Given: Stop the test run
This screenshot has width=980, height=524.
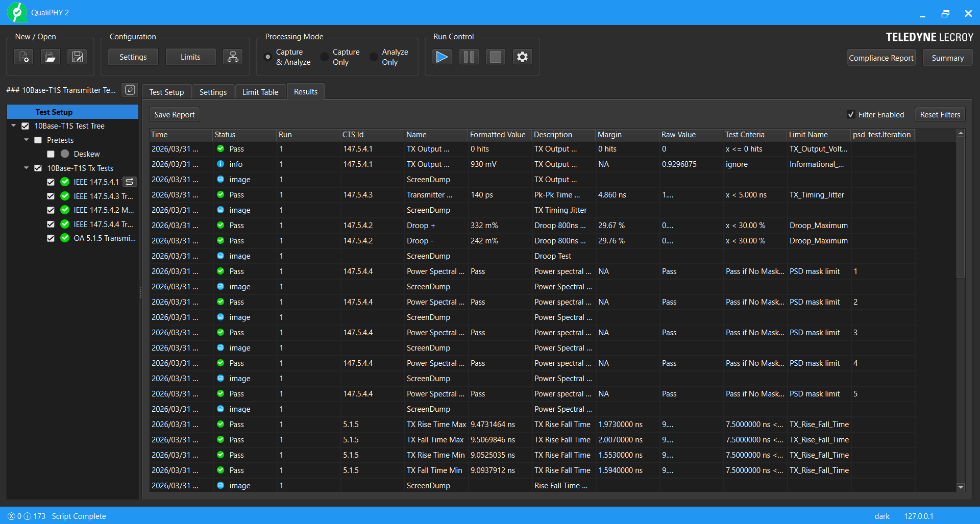Looking at the screenshot, I should coord(495,57).
